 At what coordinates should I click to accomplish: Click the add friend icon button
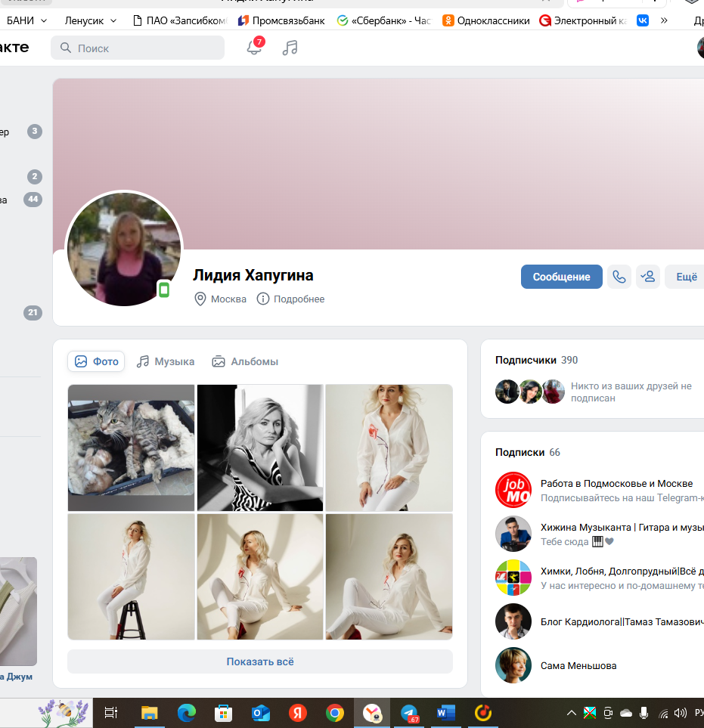click(x=648, y=277)
